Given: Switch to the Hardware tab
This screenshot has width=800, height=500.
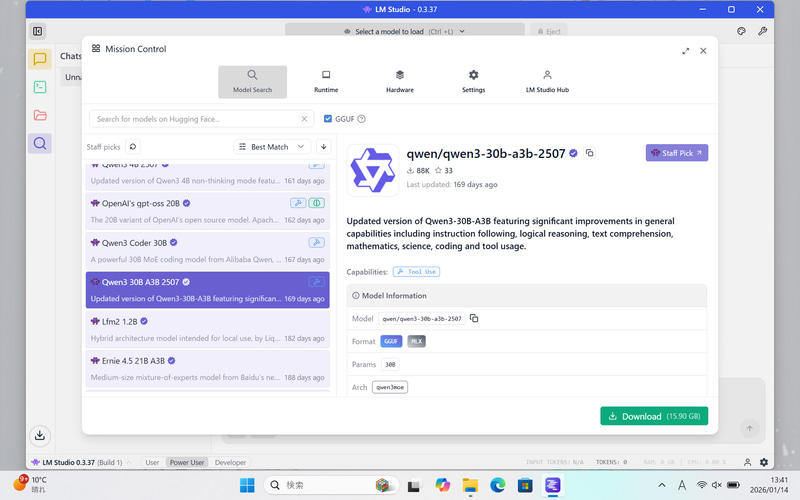Looking at the screenshot, I should (400, 82).
